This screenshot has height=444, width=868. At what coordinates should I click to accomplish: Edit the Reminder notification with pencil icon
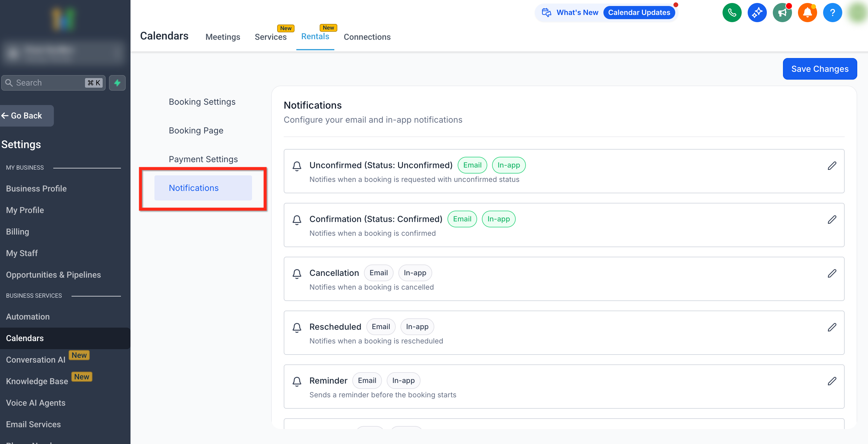tap(831, 381)
